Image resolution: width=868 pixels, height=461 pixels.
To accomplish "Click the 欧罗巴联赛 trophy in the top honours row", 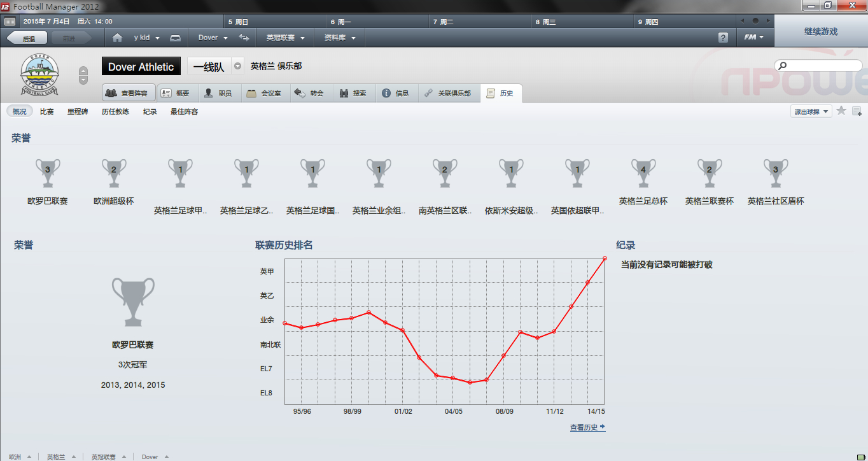I will [48, 174].
